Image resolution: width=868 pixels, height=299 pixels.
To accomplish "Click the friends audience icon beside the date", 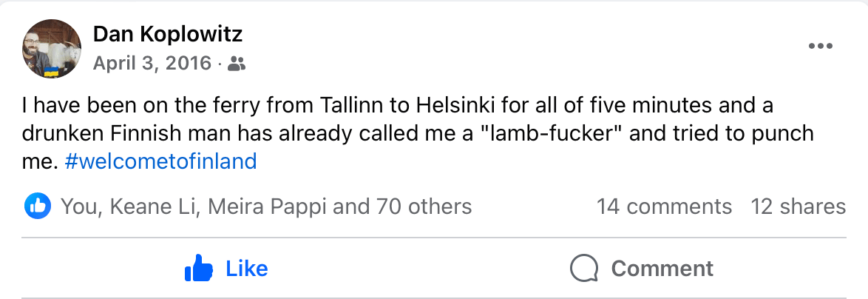I will [x=237, y=64].
